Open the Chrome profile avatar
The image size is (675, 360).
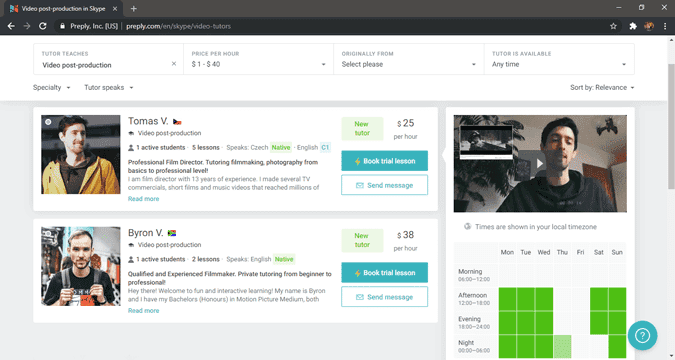[649, 26]
